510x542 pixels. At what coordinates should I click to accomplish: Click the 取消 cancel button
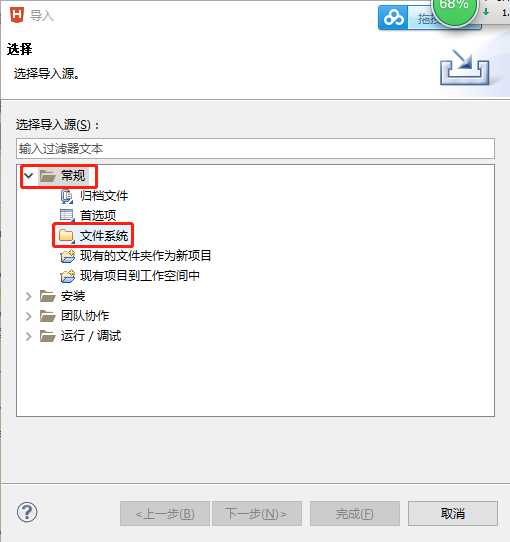tap(453, 513)
